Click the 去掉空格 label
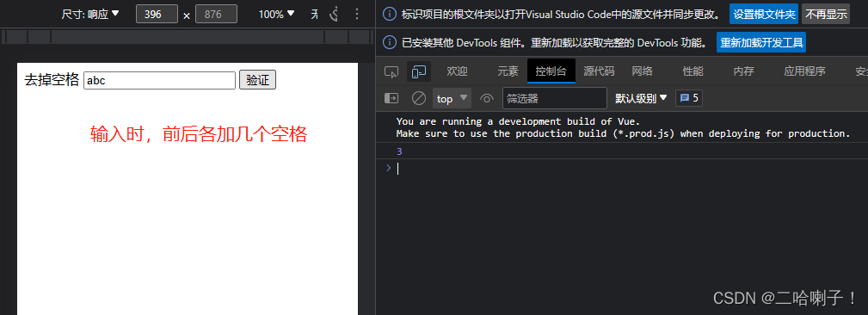Screen dimensions: 868x315 pyautogui.click(x=52, y=80)
